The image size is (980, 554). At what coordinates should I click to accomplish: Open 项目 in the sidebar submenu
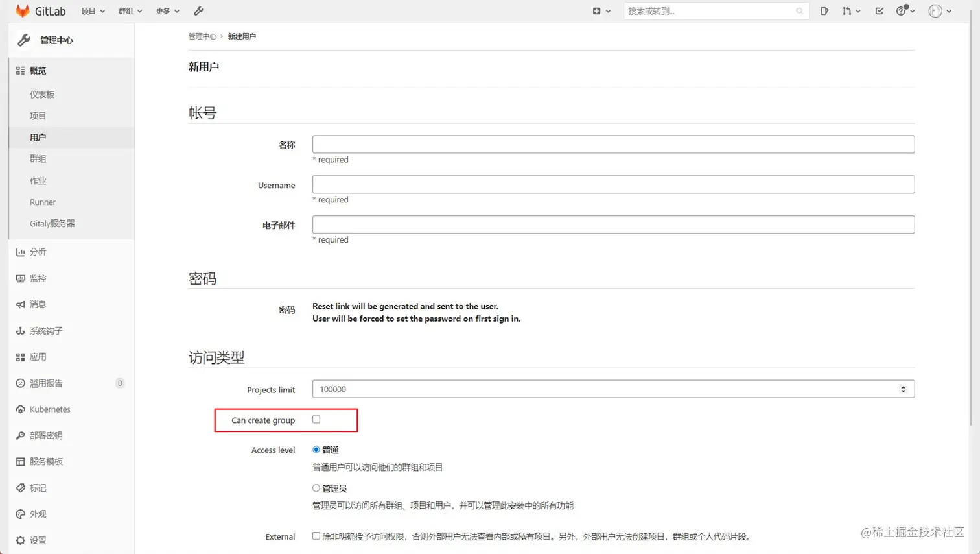pos(38,116)
